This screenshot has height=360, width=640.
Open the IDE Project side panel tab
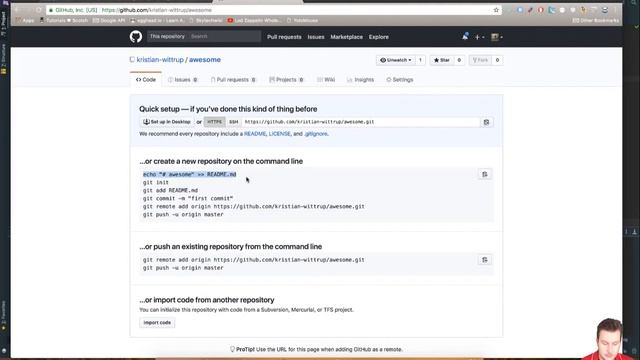pyautogui.click(x=4, y=23)
